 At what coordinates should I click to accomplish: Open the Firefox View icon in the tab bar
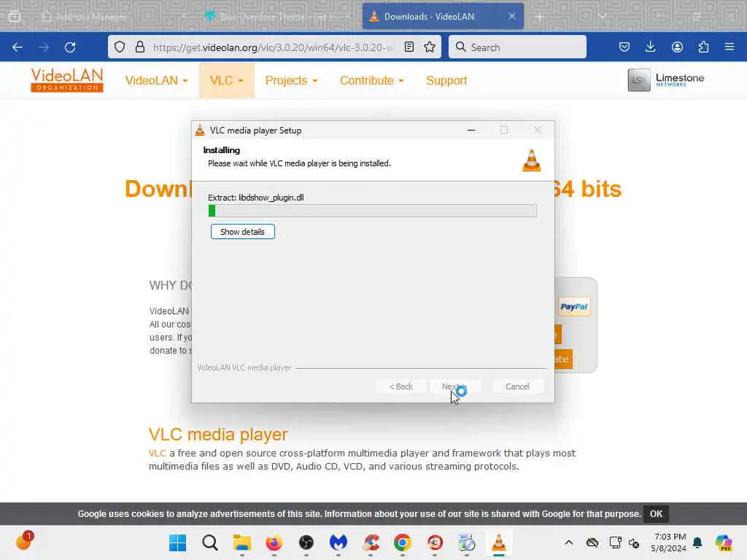coord(15,16)
